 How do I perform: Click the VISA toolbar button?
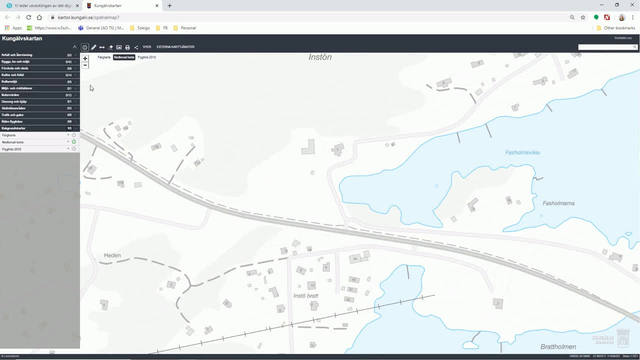(x=147, y=47)
